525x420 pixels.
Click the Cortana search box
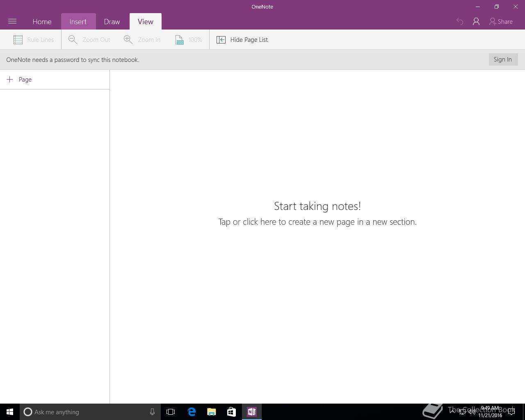90,412
